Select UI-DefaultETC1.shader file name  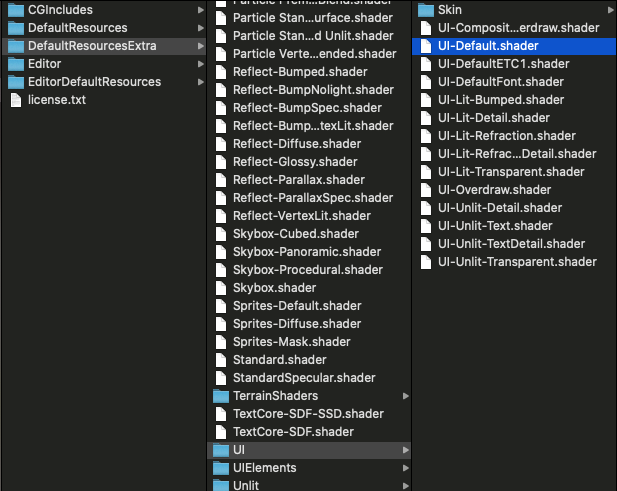504,64
